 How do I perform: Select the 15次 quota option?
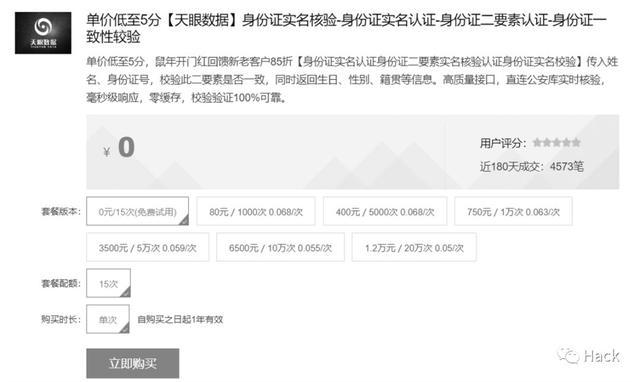pos(109,283)
